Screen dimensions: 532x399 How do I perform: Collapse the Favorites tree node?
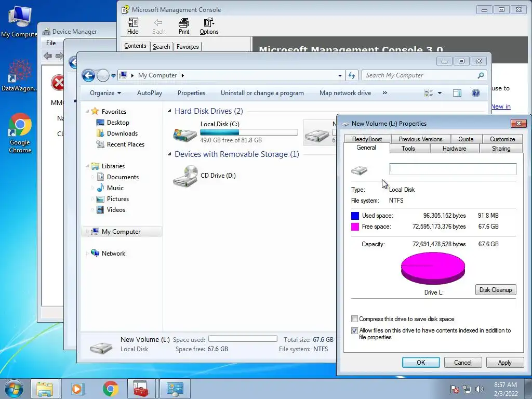click(x=87, y=111)
